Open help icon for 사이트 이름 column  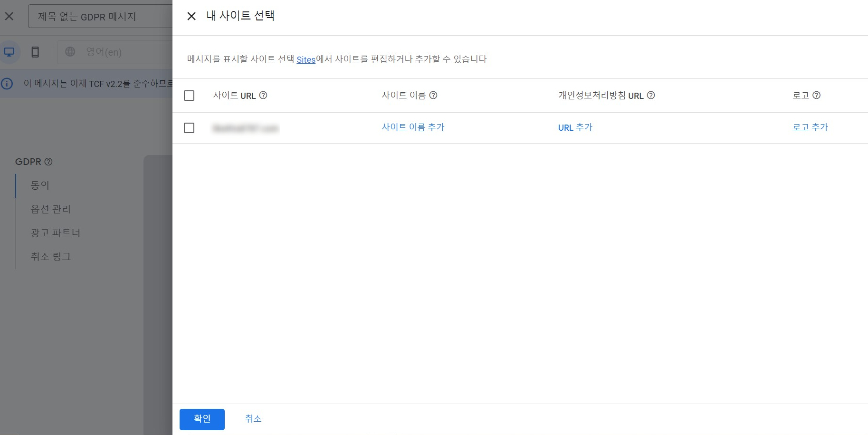pos(433,95)
